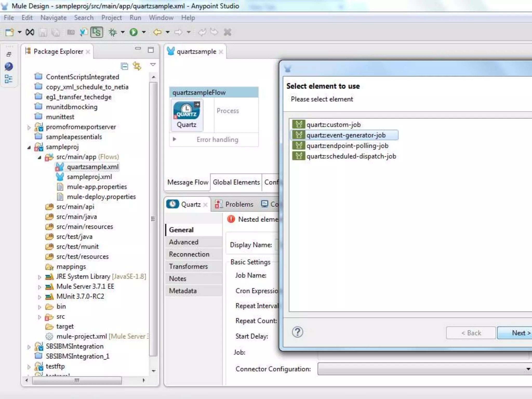Open the Navigate menu

54,18
